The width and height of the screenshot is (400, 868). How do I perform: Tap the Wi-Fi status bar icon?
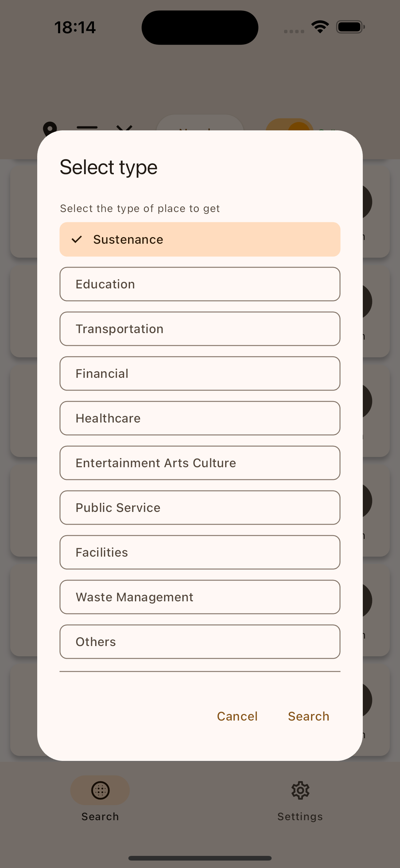[x=320, y=27]
